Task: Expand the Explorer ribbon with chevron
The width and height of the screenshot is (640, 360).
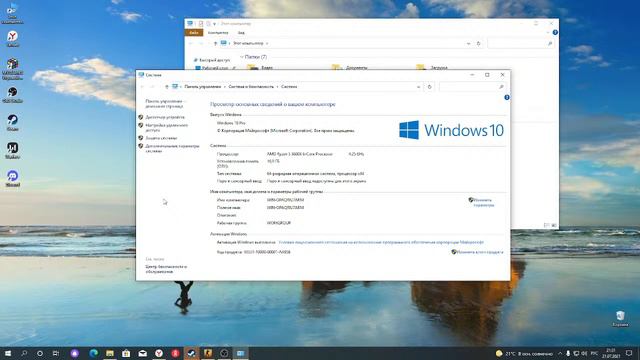Action: pos(548,33)
